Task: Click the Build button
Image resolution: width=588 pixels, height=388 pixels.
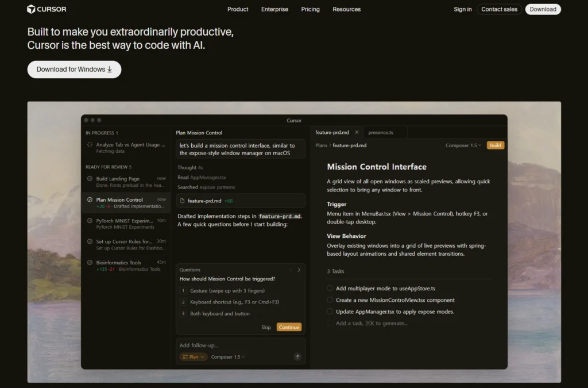Action: [x=495, y=145]
